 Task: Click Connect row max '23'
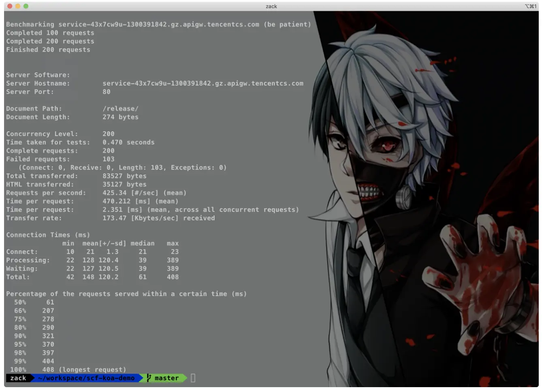175,252
